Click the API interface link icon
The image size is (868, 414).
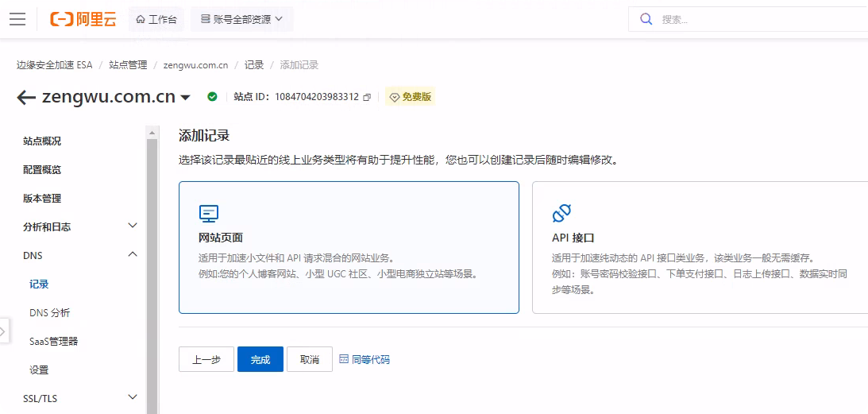click(x=561, y=213)
